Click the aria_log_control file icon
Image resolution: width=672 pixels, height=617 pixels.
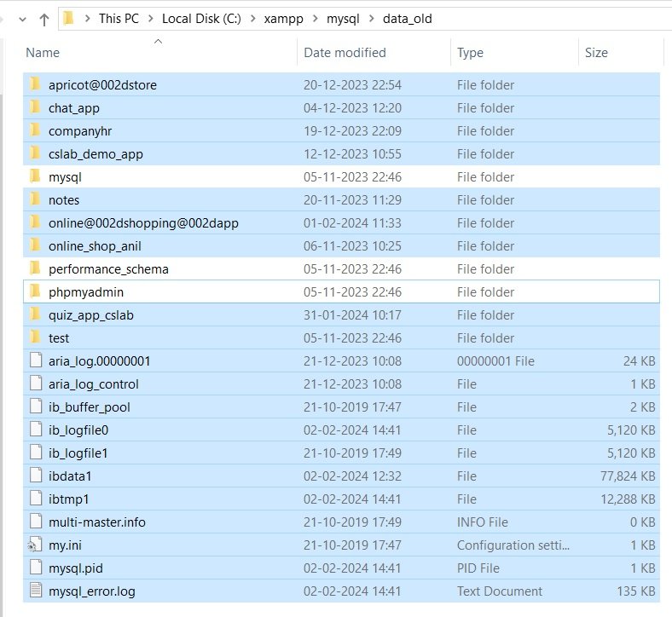pyautogui.click(x=36, y=383)
